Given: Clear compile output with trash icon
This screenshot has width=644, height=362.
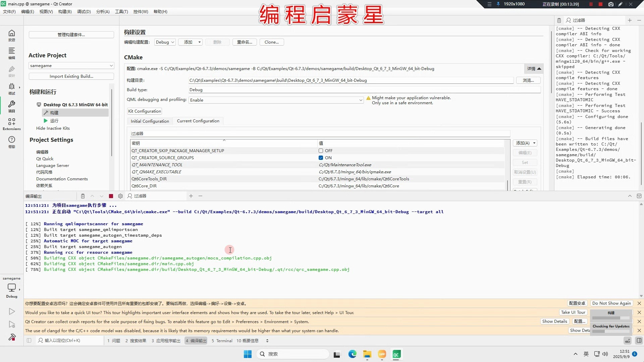Looking at the screenshot, I should [x=83, y=196].
